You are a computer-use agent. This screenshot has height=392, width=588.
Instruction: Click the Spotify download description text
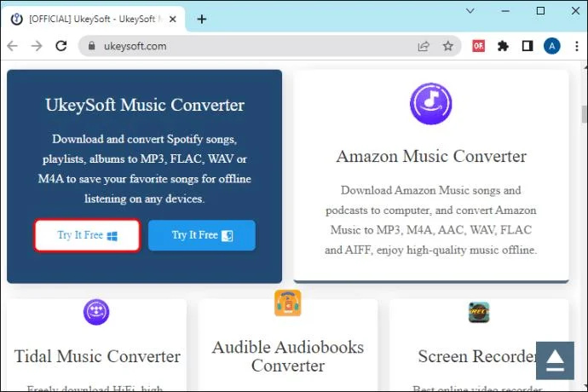pos(144,169)
